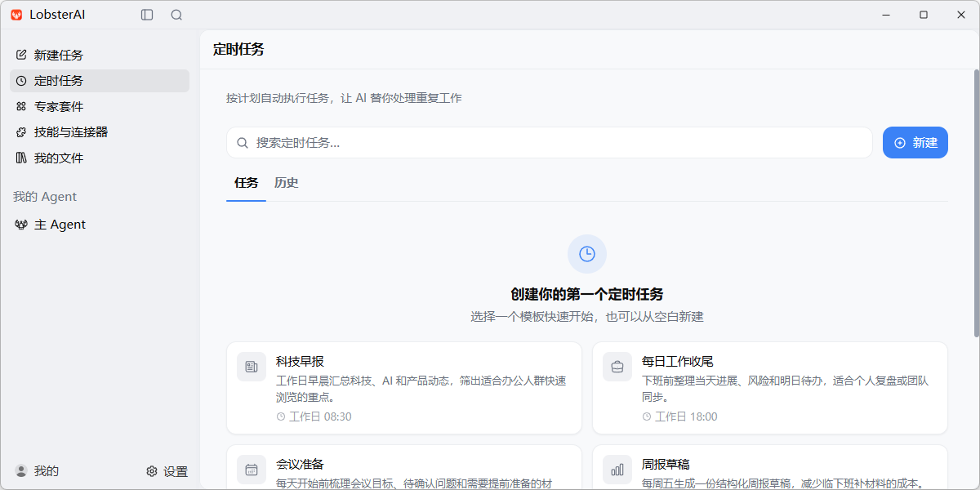Open 我的文件 in the sidebar

point(100,158)
